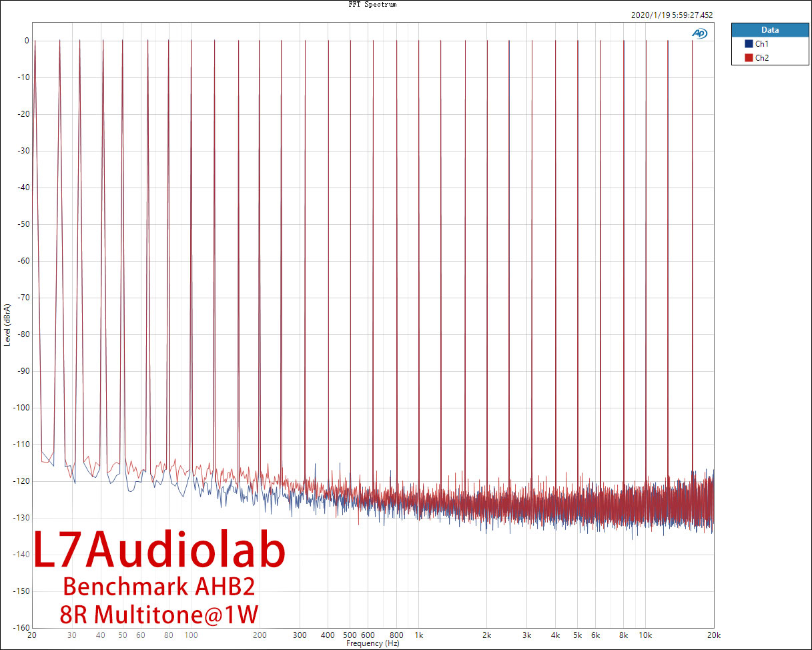
Task: Click the 50 frequency axis tick label
Action: coord(123,635)
